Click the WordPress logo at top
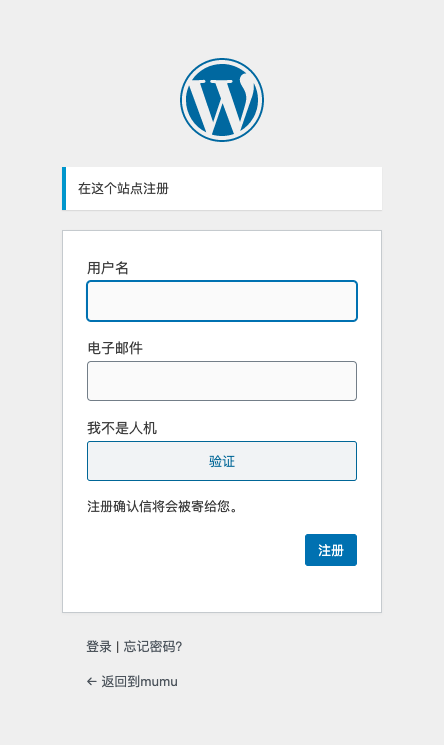The height and width of the screenshot is (745, 444). point(222,100)
